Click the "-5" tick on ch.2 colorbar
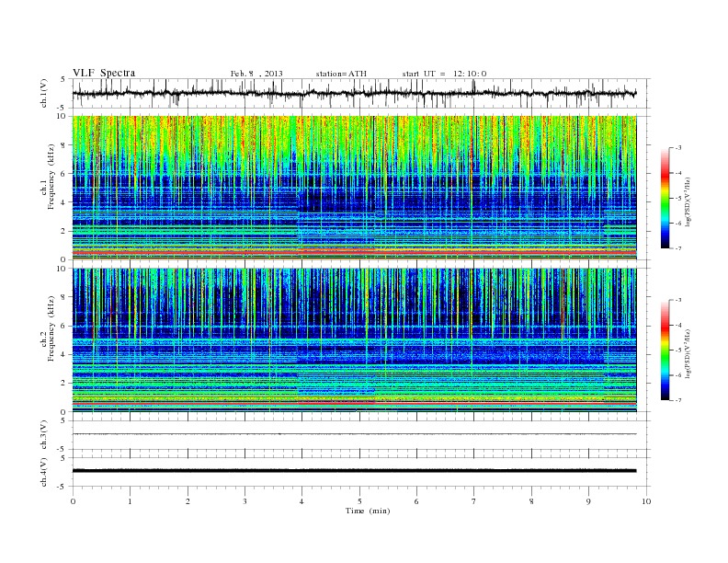This screenshot has height=563, width=728. click(677, 350)
